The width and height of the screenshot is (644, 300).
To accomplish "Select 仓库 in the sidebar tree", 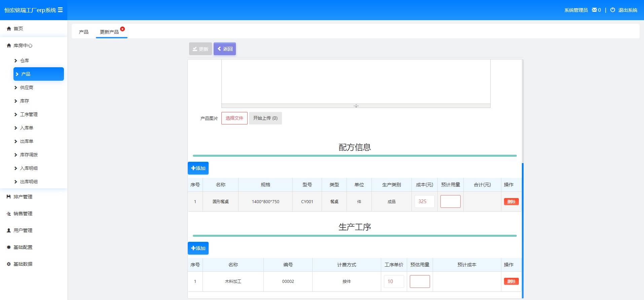I will tap(25, 61).
